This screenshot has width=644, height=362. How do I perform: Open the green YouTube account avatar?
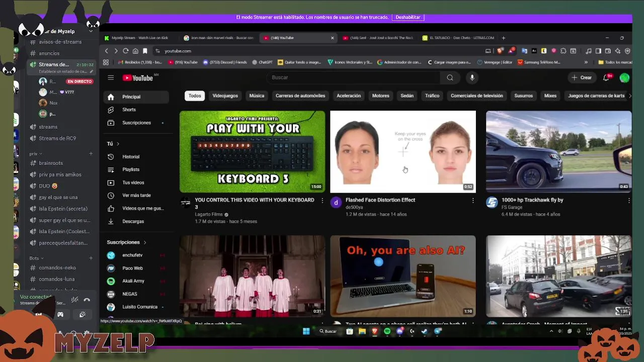click(624, 77)
